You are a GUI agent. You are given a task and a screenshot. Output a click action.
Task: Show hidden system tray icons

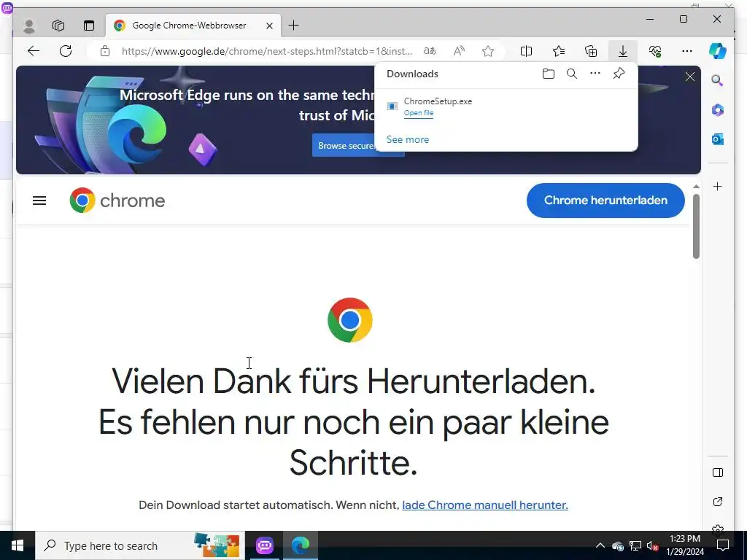point(600,545)
